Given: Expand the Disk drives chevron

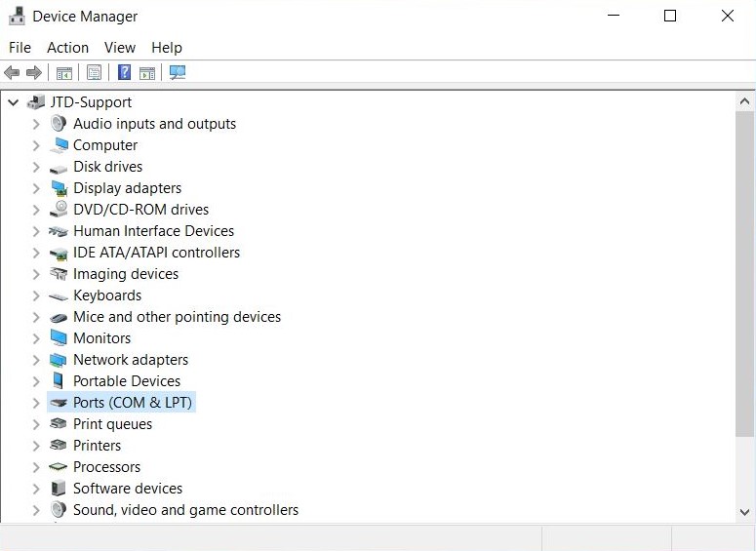Looking at the screenshot, I should click(x=36, y=167).
